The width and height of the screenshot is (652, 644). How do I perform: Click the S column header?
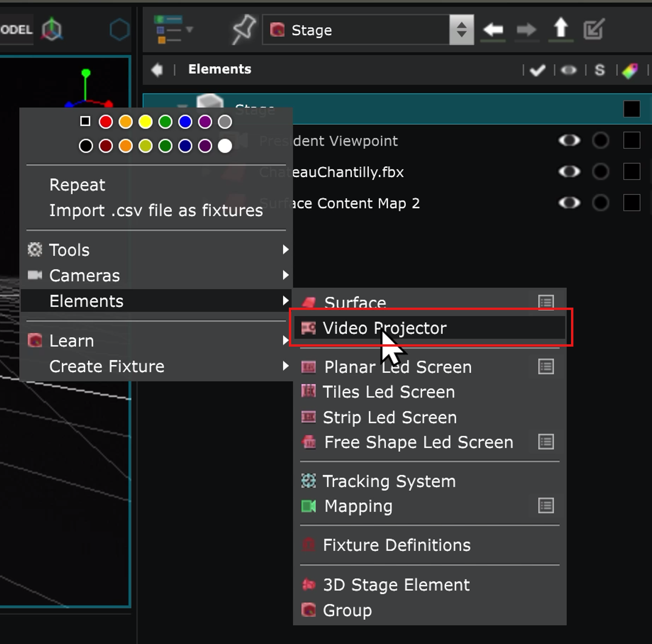coord(600,70)
